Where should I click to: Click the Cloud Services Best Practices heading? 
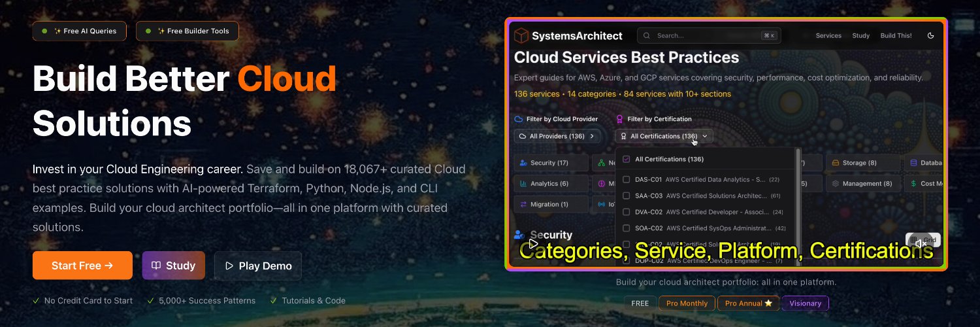(627, 58)
